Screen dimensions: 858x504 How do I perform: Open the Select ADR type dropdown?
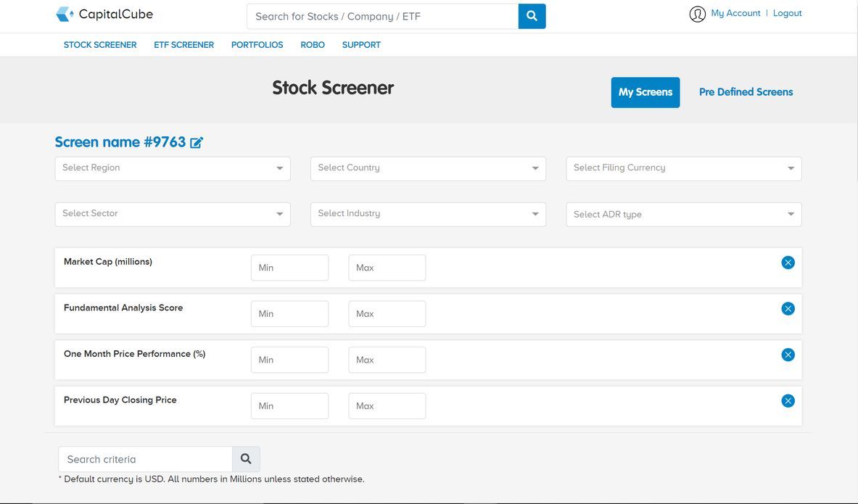683,215
